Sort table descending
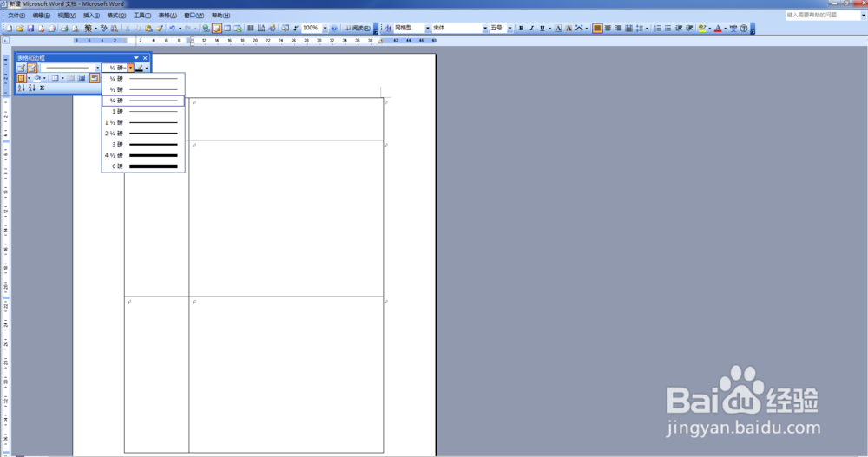 point(31,88)
